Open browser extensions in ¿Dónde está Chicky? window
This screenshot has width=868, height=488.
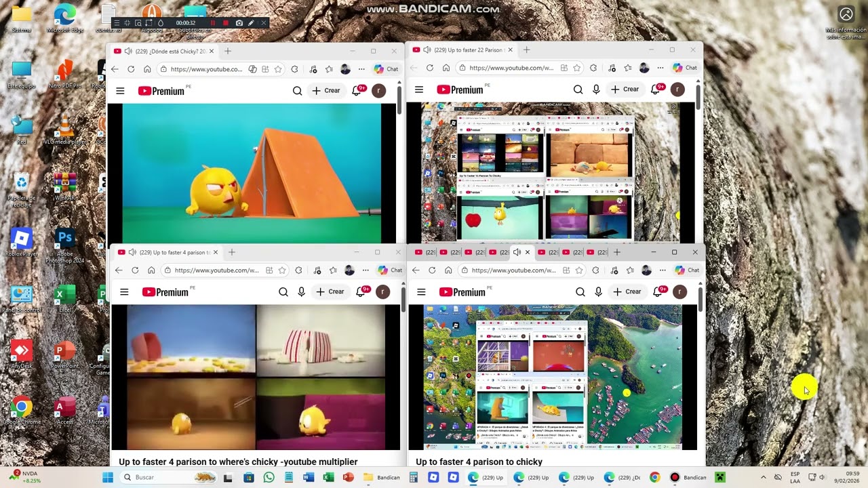tap(294, 69)
